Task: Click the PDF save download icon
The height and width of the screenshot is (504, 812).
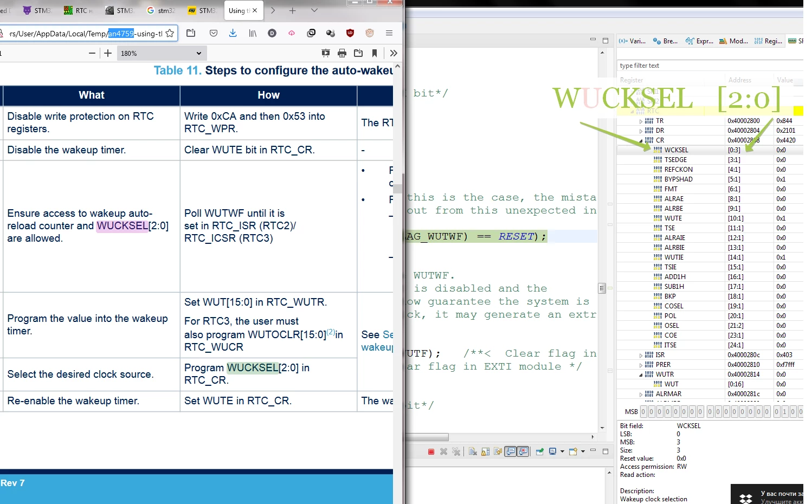Action: (x=358, y=53)
